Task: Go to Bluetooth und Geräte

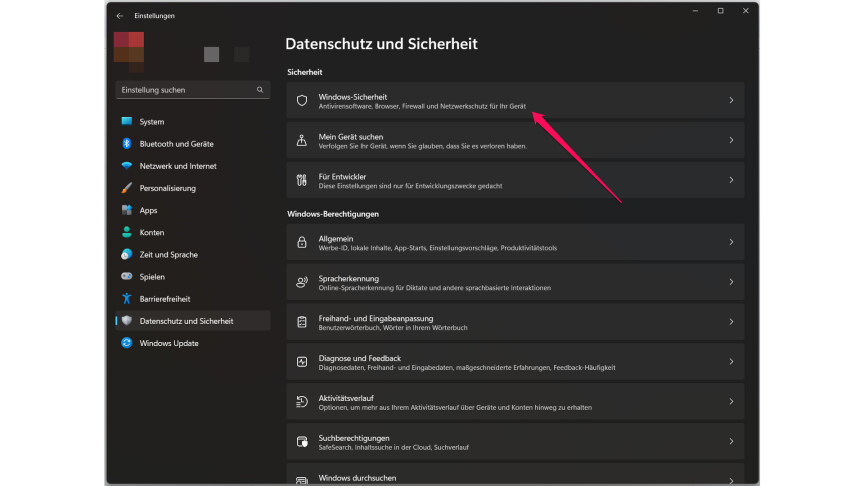Action: (192, 144)
